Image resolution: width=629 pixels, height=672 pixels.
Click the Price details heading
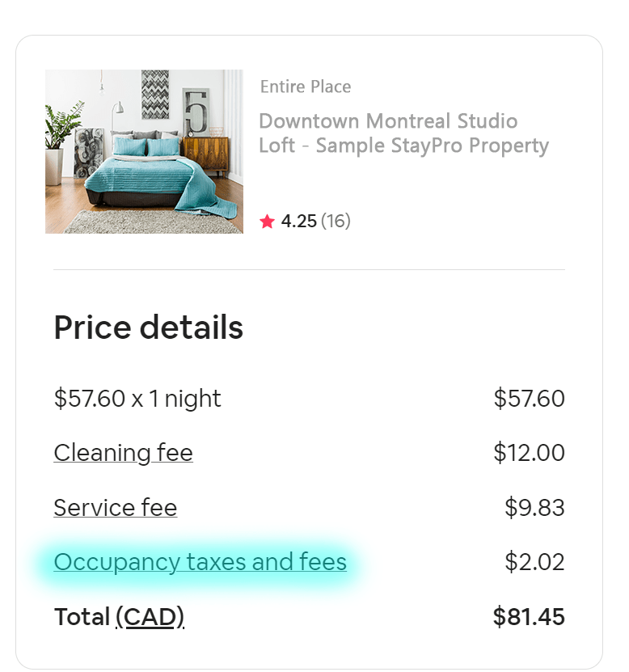(148, 328)
